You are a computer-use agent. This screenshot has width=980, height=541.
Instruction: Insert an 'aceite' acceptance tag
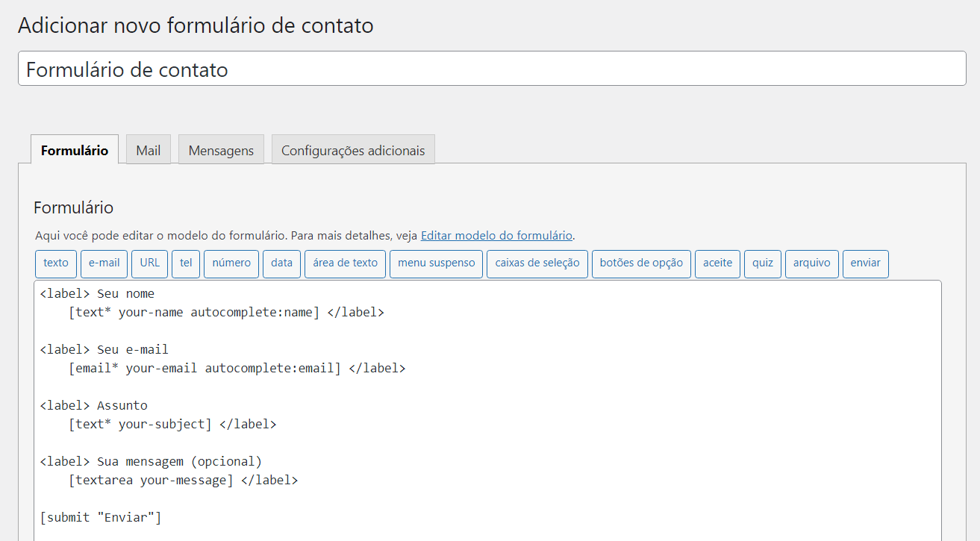click(x=717, y=263)
